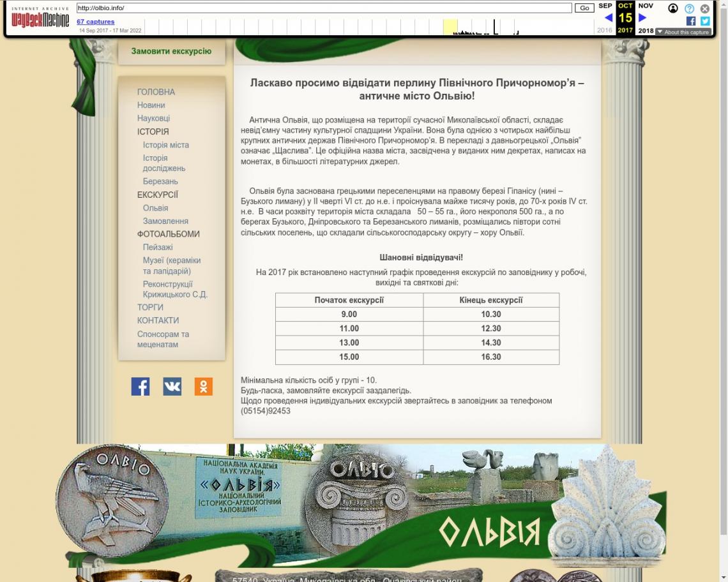
Task: Open the ІСТОРІЯ menu section
Action: point(153,131)
